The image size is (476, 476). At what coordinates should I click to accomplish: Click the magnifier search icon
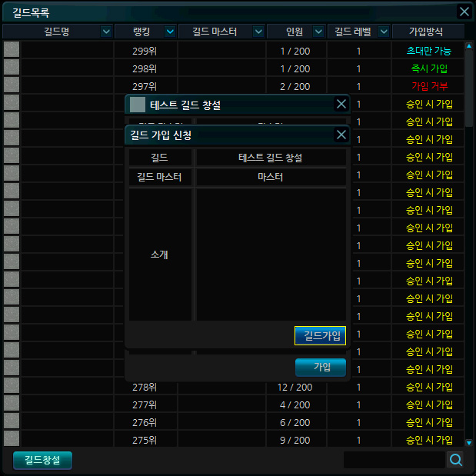(x=456, y=460)
